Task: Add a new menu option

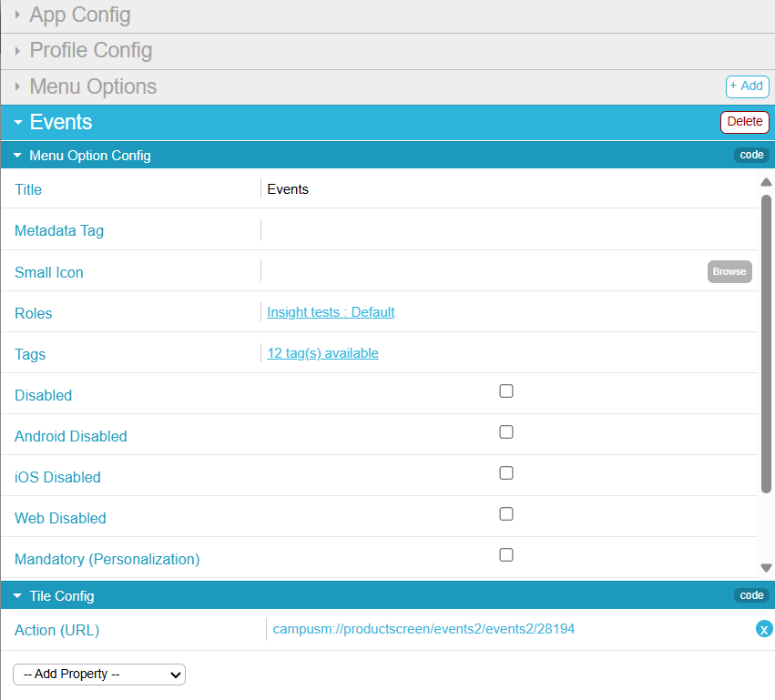Action: 747,86
